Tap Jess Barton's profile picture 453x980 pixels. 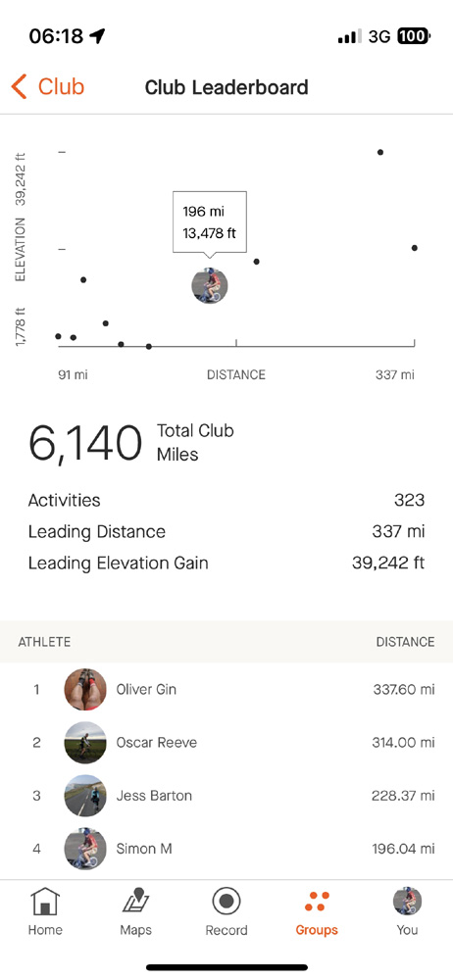pyautogui.click(x=85, y=796)
